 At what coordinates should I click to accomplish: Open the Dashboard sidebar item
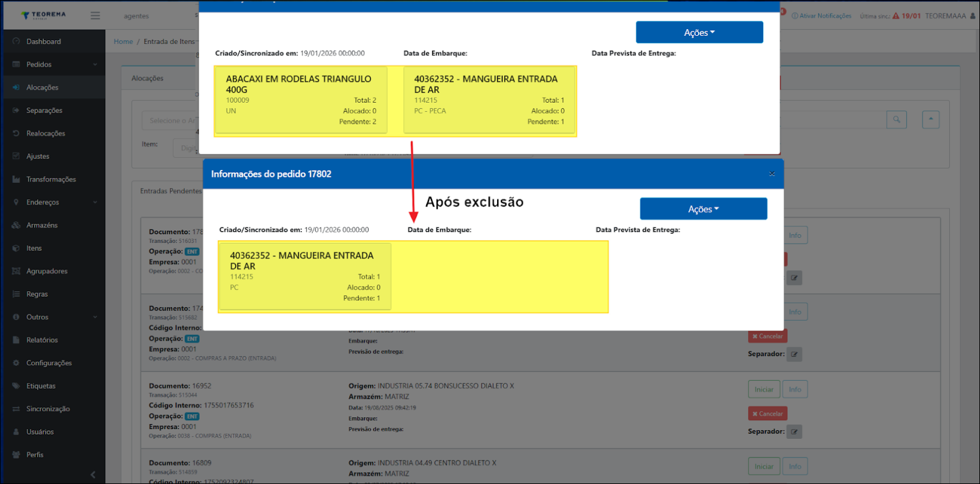pyautogui.click(x=43, y=41)
